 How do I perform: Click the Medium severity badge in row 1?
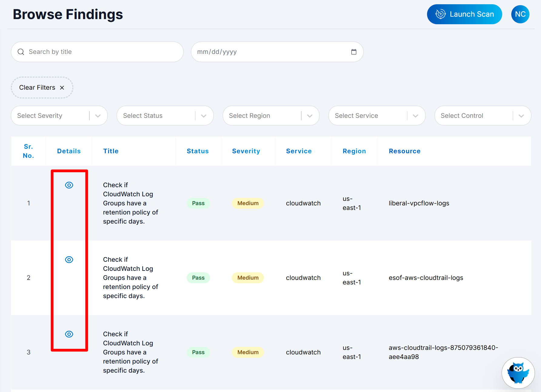click(248, 203)
